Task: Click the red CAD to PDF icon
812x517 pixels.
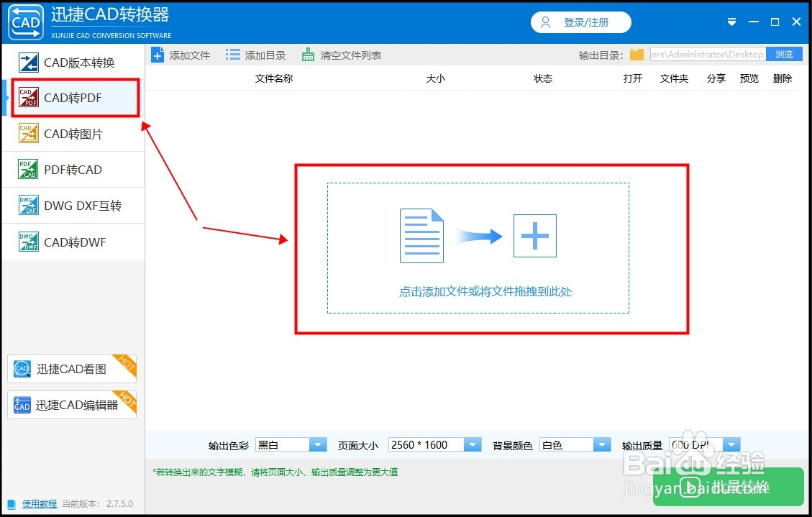Action: (29, 97)
